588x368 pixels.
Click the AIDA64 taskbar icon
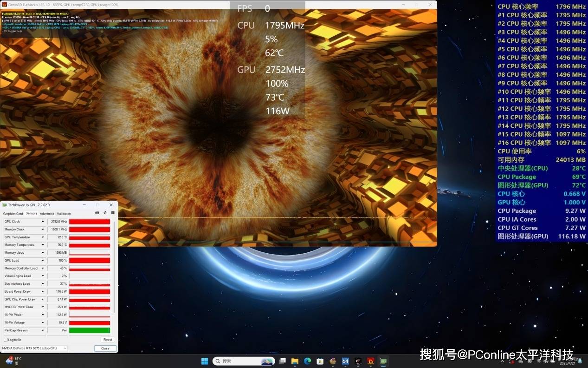coord(345,361)
